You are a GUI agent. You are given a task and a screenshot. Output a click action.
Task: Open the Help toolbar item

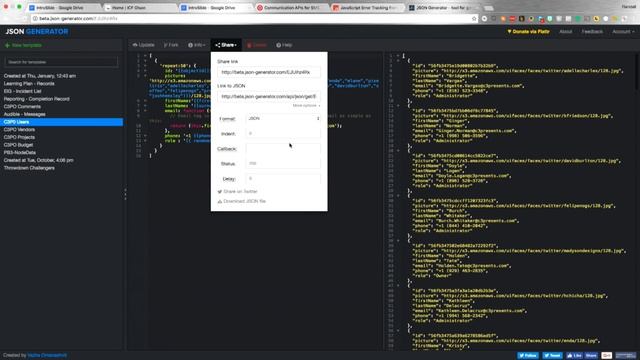tap(284, 45)
